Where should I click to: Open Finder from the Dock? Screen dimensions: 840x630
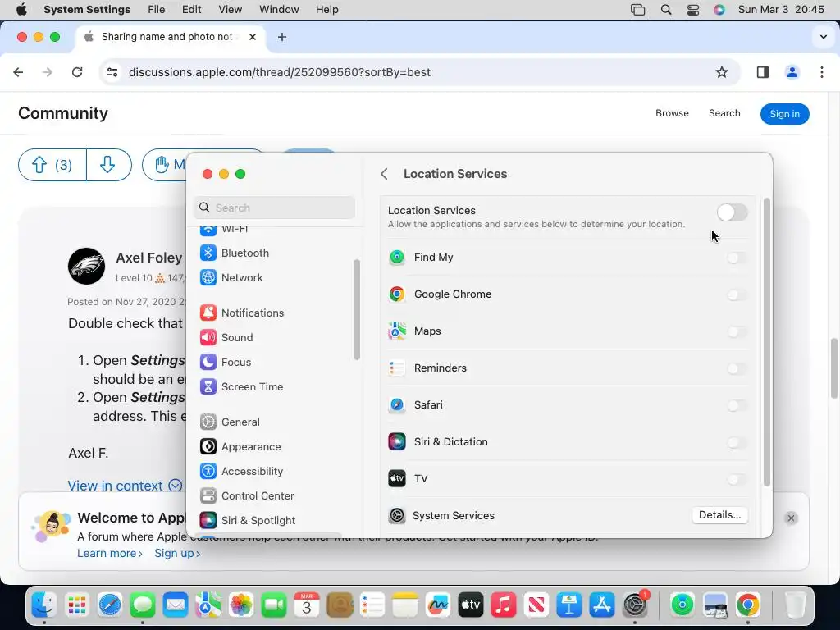[x=44, y=605]
